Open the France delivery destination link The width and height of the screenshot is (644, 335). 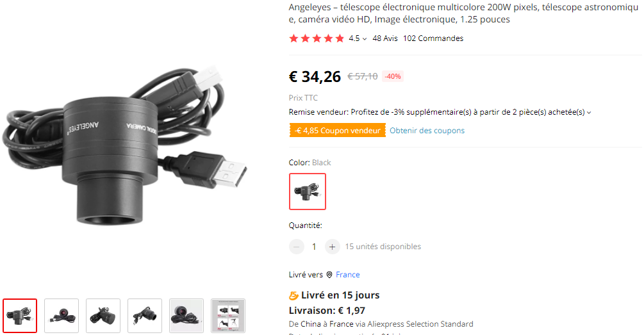(x=348, y=275)
